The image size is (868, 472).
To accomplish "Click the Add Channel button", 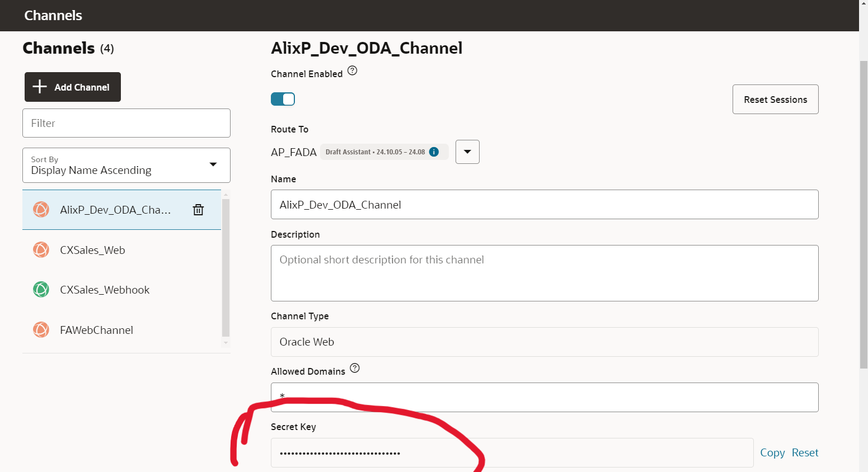I will (72, 87).
